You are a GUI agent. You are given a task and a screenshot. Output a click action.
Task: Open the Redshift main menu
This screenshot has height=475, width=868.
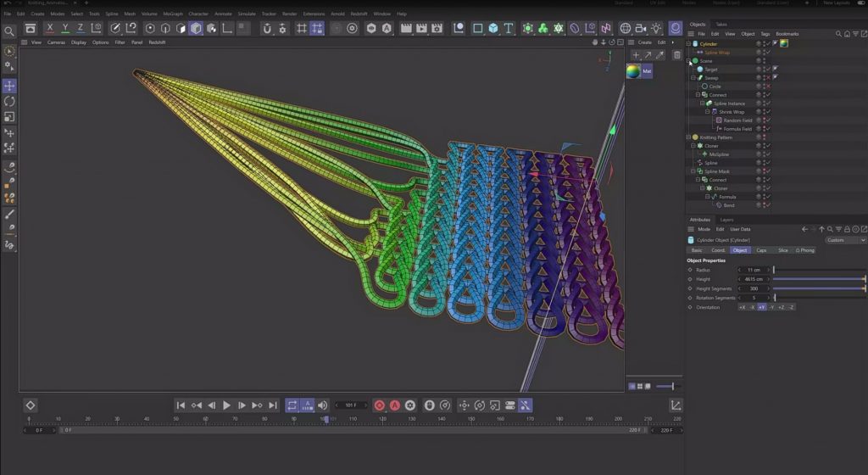pyautogui.click(x=359, y=14)
